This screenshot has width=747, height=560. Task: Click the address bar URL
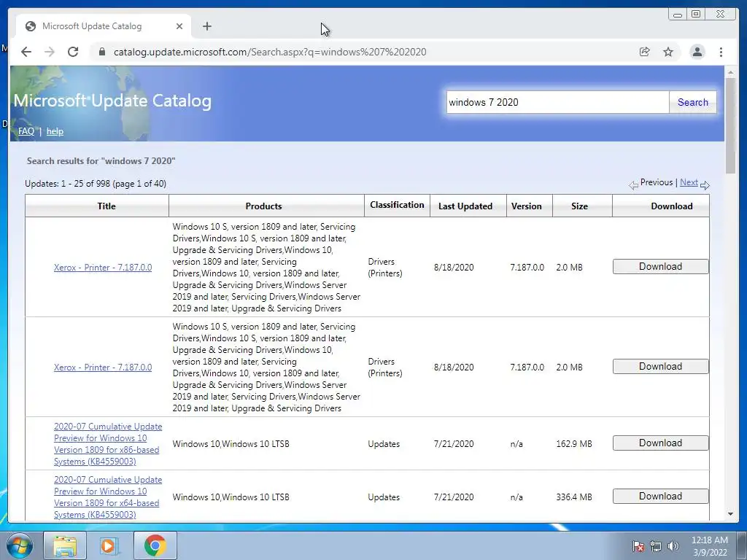(x=270, y=52)
